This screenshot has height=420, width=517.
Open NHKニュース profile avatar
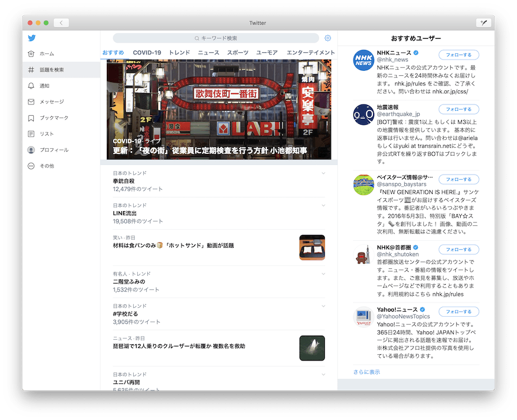tap(364, 60)
